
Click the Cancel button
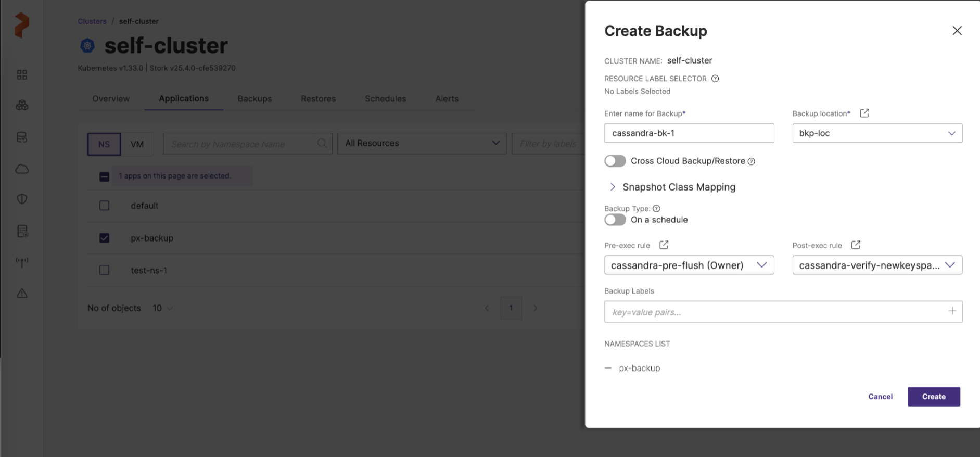pos(880,397)
